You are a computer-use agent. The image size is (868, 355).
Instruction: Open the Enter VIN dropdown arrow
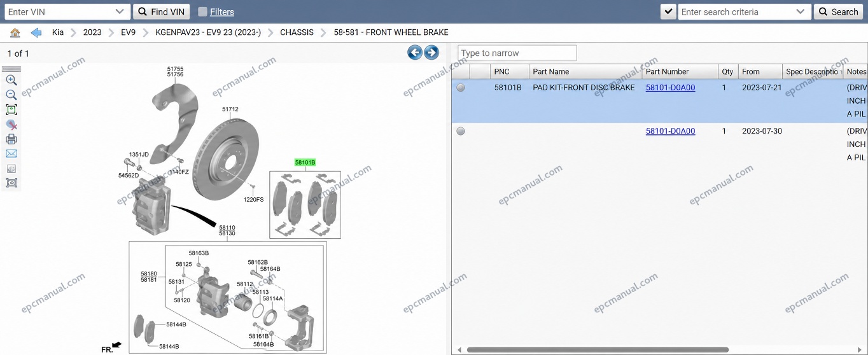(x=120, y=11)
